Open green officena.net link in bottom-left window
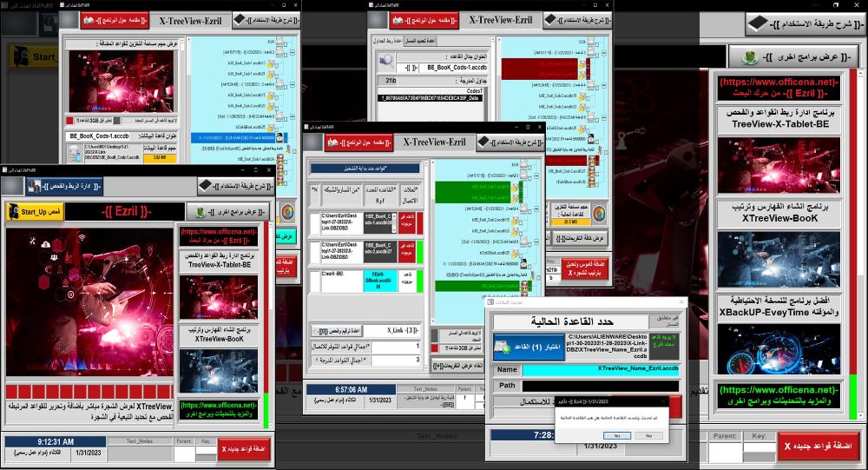Viewport: 868px width, 470px height. coord(218,409)
